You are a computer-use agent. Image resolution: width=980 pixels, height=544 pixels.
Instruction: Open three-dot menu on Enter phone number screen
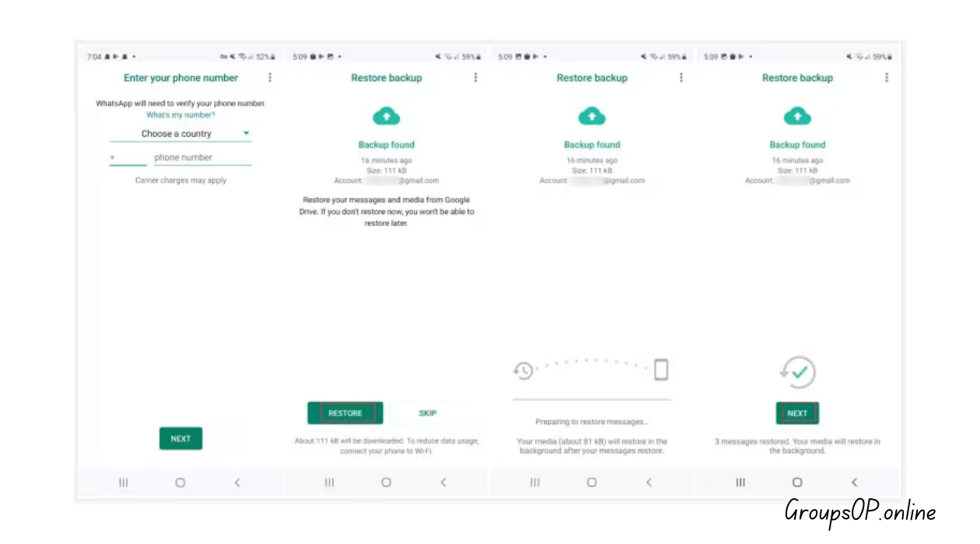coord(270,78)
